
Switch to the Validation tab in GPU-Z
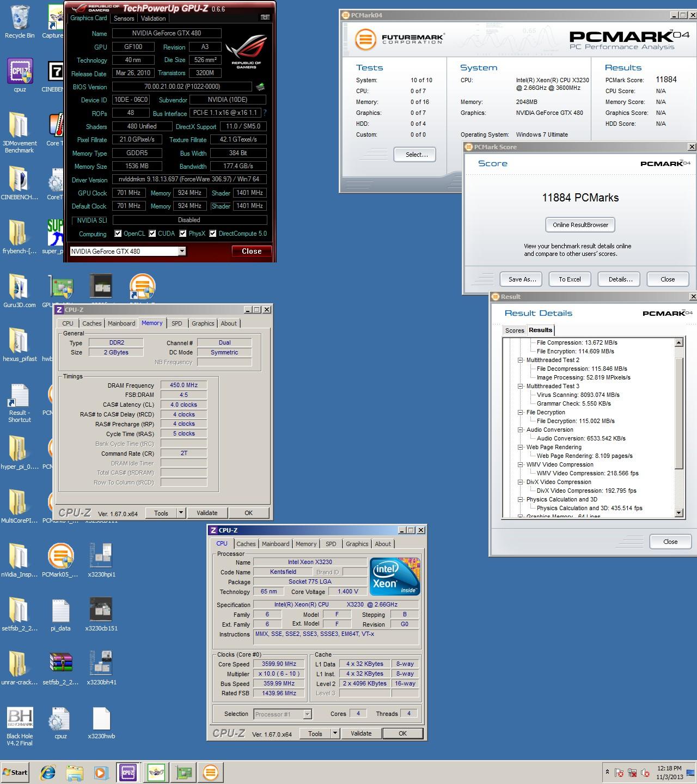tap(153, 18)
